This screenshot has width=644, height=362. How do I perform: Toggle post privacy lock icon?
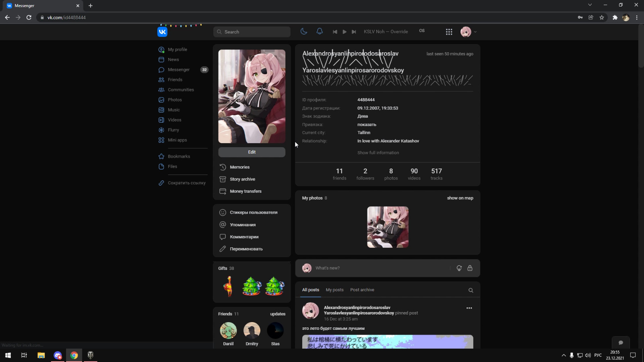click(470, 268)
